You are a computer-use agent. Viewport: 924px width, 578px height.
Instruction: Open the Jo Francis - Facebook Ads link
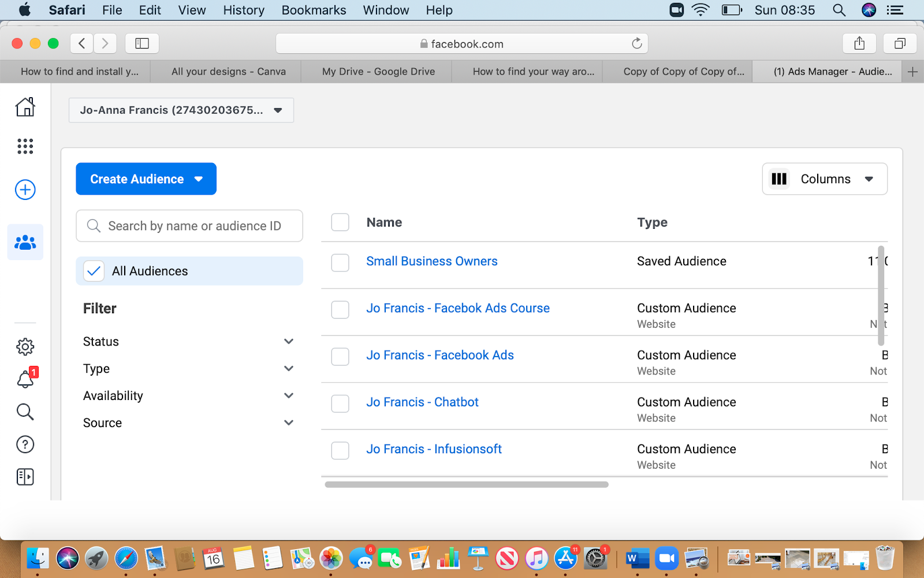(440, 355)
